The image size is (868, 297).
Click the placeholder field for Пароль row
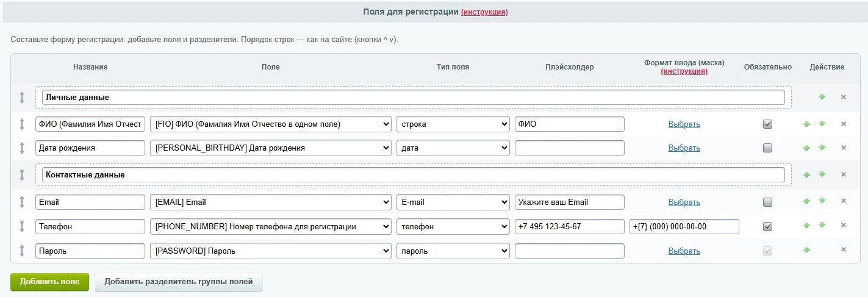(x=570, y=251)
